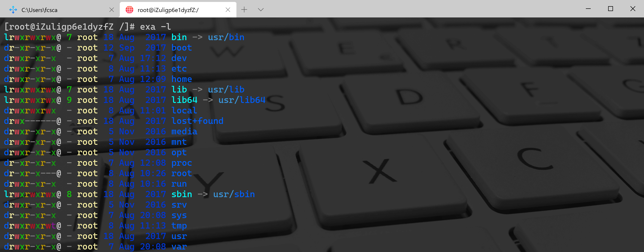Maximize the terminal window
This screenshot has width=644, height=252.
(x=610, y=9)
